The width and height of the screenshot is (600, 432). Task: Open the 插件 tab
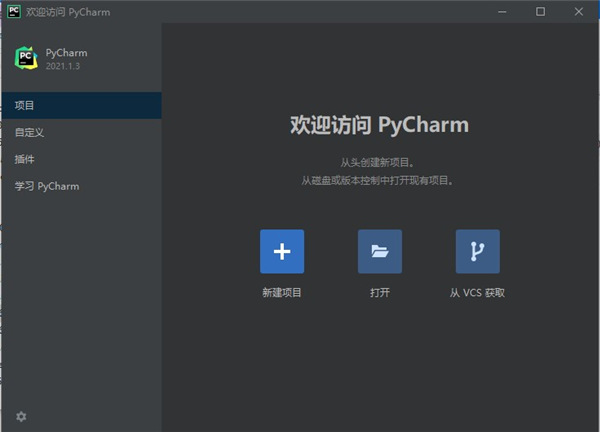click(x=82, y=159)
